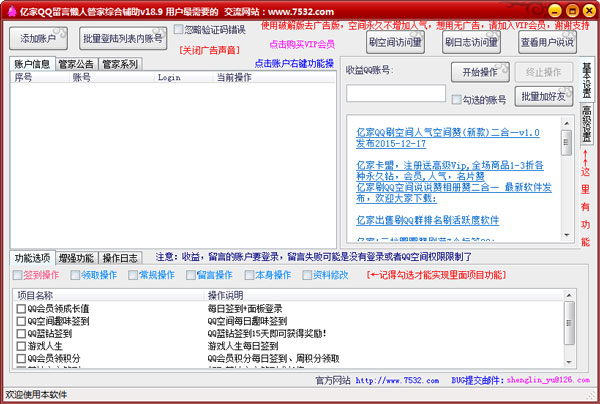This screenshot has width=600, height=404.
Task: Click 刷日志访问量 button
Action: pyautogui.click(x=471, y=42)
